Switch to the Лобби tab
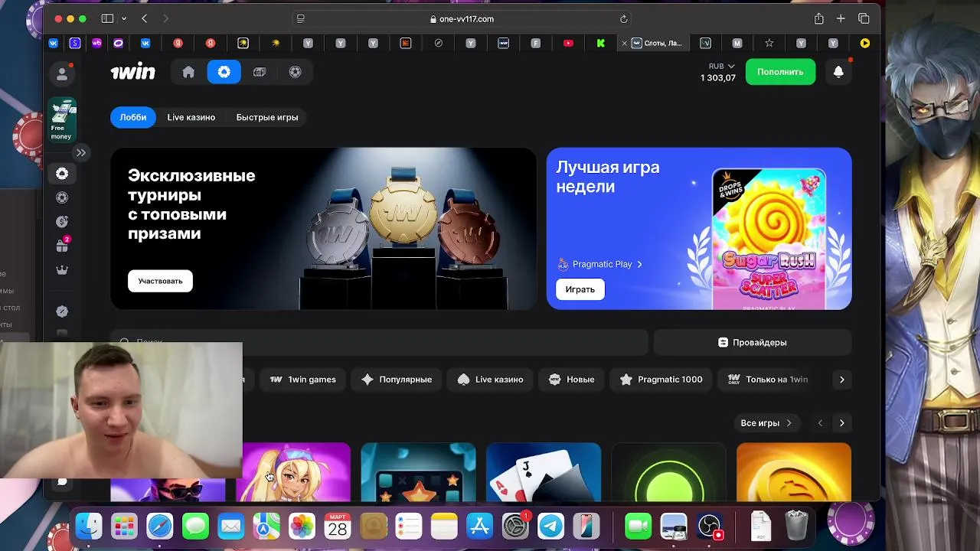Viewport: 980px width, 551px height. [133, 117]
